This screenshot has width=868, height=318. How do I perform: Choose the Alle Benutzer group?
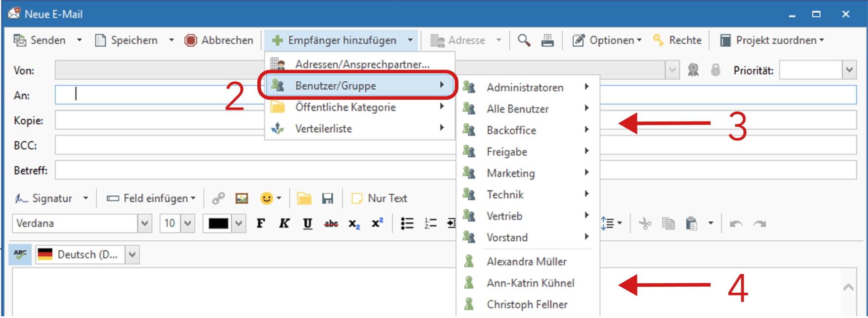(528, 109)
